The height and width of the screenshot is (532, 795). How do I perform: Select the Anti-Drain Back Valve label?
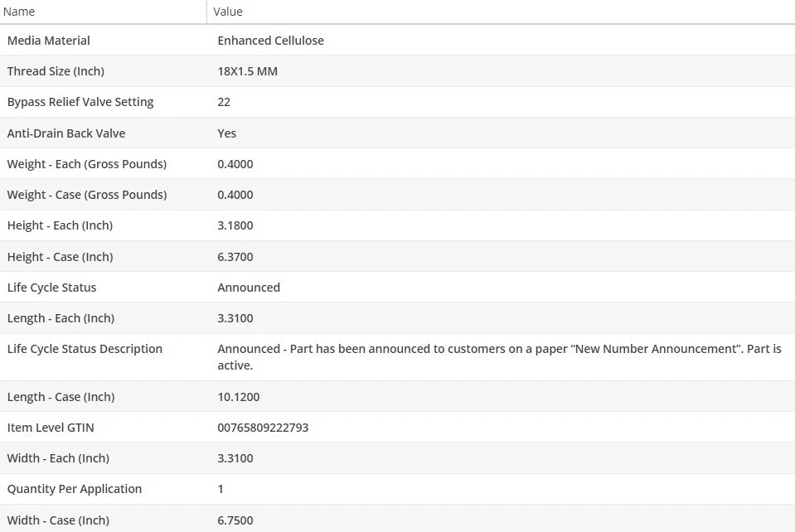66,133
